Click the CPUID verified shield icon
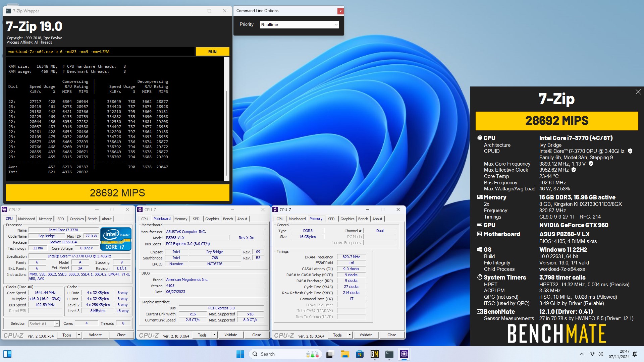This screenshot has width=644, height=362. click(x=630, y=151)
